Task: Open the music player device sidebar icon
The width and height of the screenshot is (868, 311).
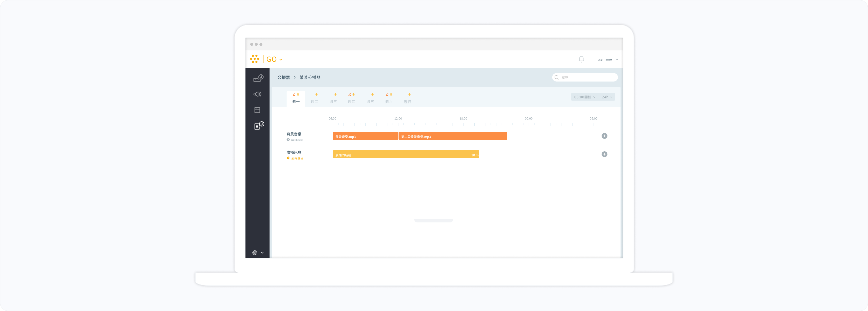Action: coord(258,78)
